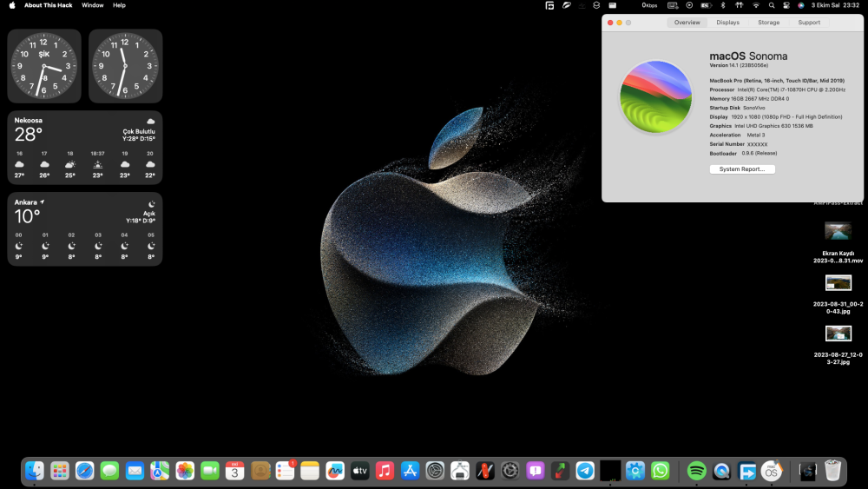The width and height of the screenshot is (868, 489).
Task: Open Control Center in menu bar
Action: [786, 5]
